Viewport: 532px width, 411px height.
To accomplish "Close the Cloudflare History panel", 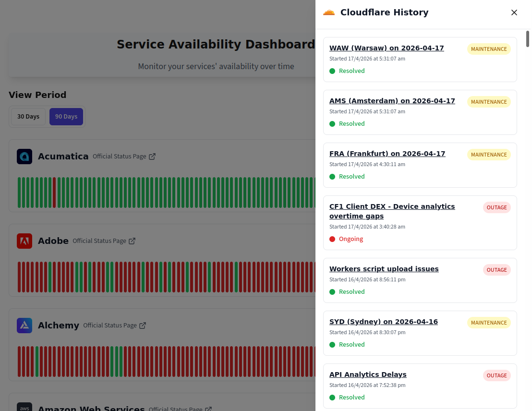I will click(x=514, y=12).
